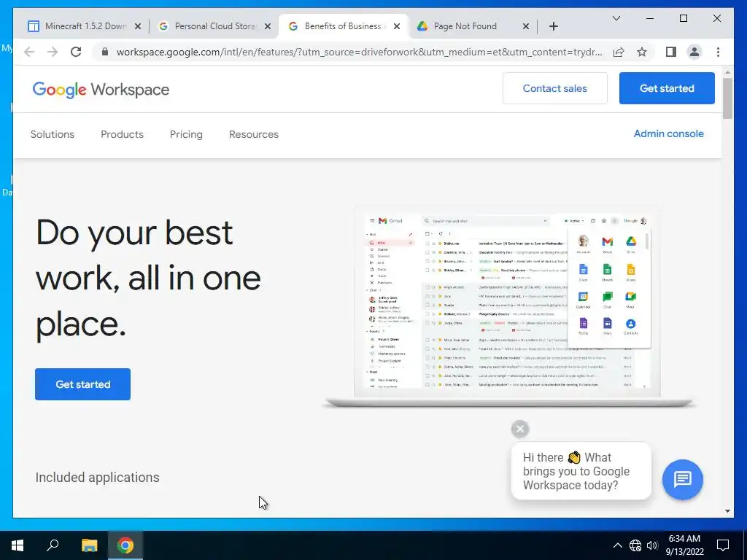Open the taskbar clock showing 6:34 AM
The height and width of the screenshot is (560, 747).
pyautogui.click(x=684, y=545)
